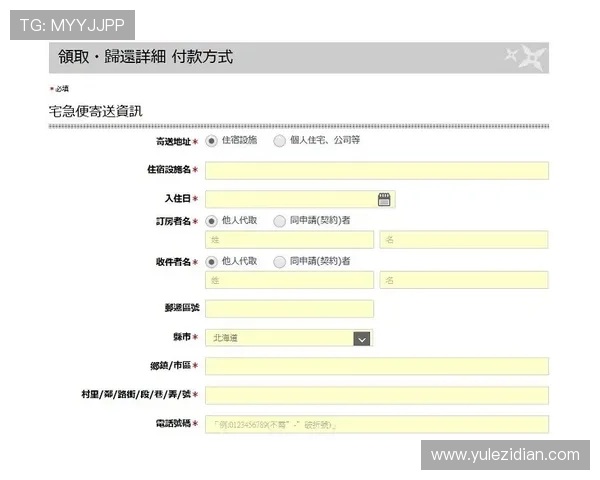Open the 縣市 dropdown showing 北海道
The height and width of the screenshot is (480, 600).
(x=289, y=338)
